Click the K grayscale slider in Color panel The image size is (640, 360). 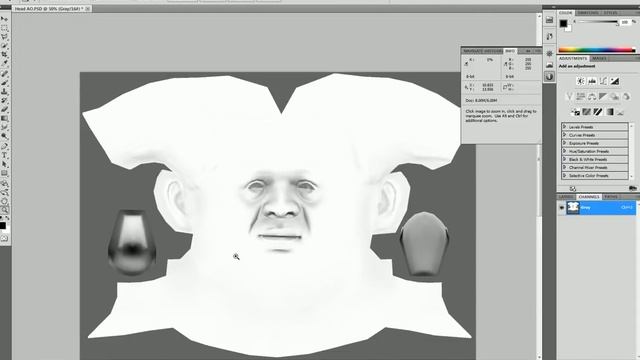(598, 22)
